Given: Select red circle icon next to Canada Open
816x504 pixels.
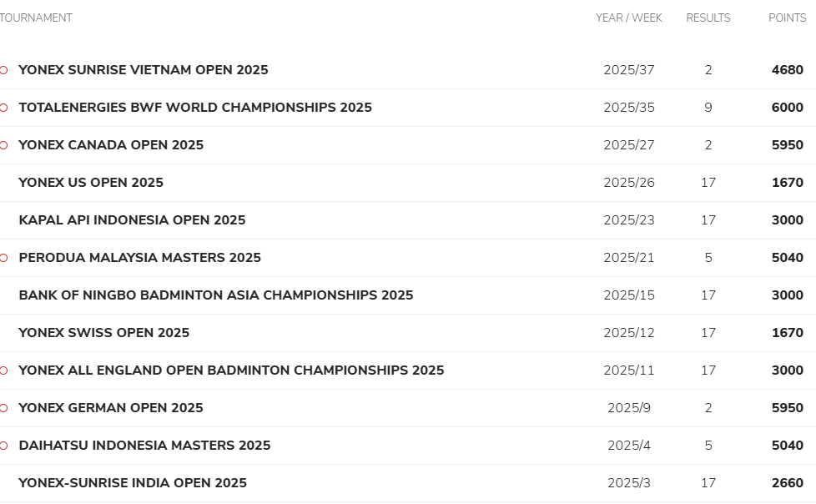Looking at the screenshot, I should (x=3, y=145).
